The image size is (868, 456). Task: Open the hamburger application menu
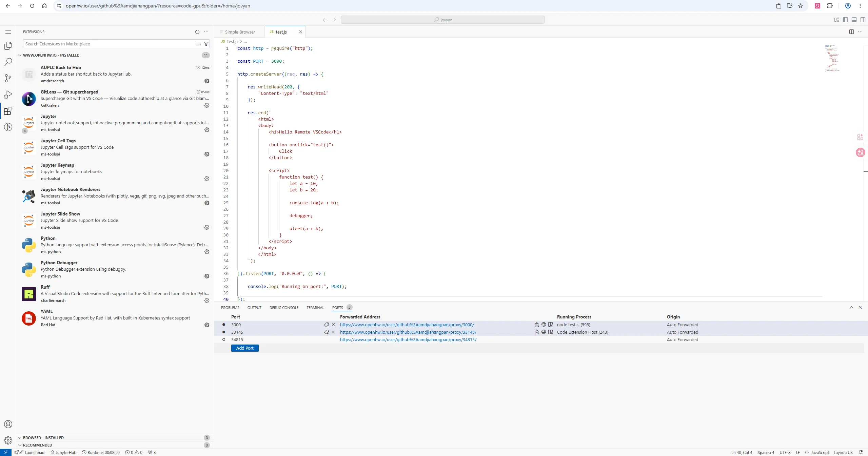point(8,32)
